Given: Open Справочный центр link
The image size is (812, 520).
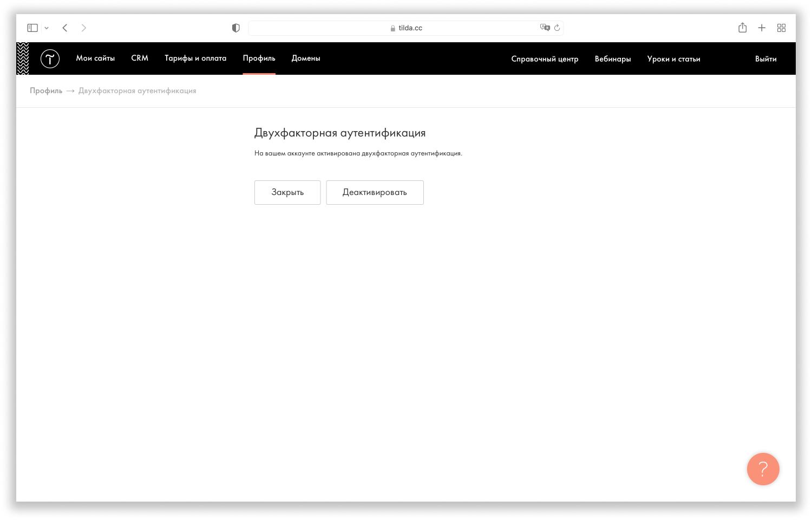Looking at the screenshot, I should (545, 59).
